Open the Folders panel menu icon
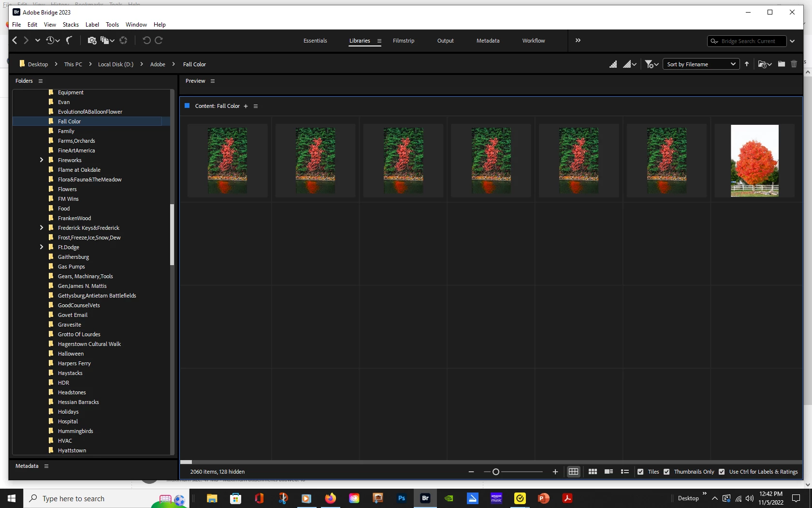 click(41, 81)
